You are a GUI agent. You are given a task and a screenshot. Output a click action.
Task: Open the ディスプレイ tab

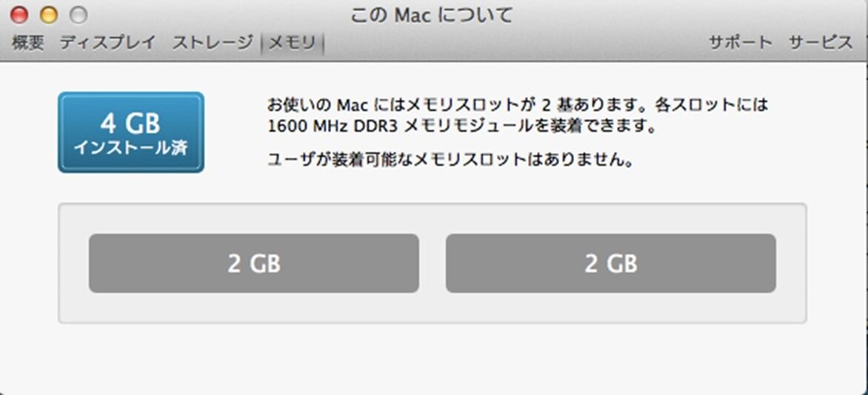[107, 43]
